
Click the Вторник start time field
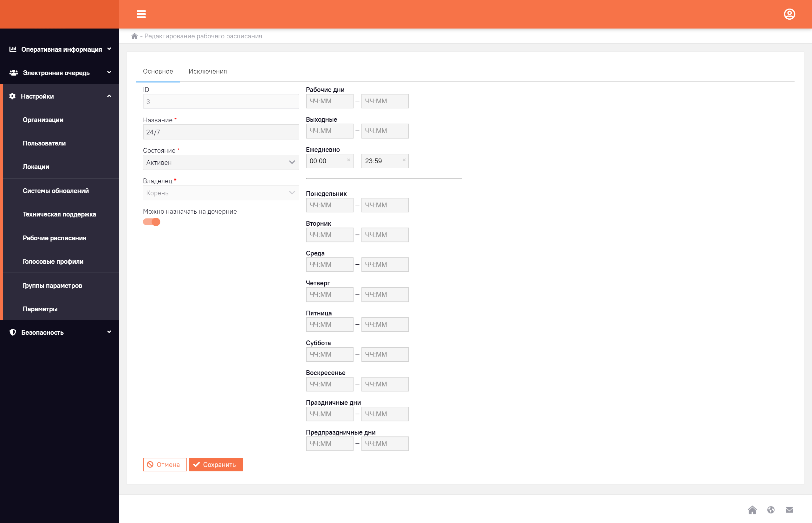pyautogui.click(x=329, y=235)
